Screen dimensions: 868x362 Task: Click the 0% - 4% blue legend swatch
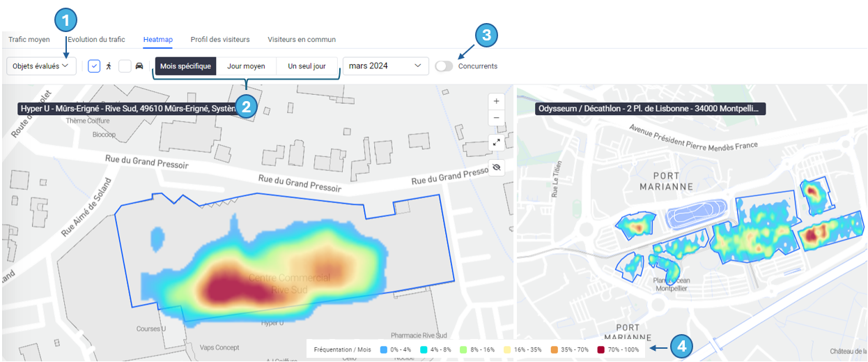point(383,349)
